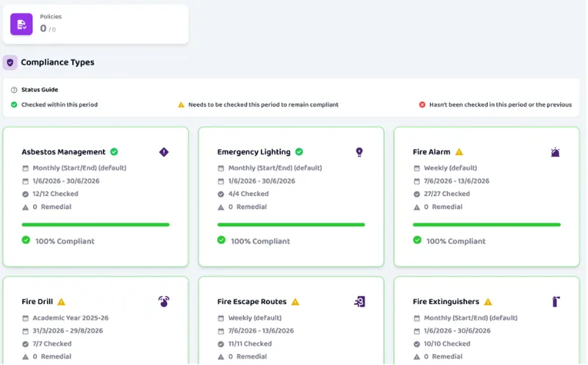588x365 pixels.
Task: Click the Asbestos Management diamond hazard icon
Action: point(164,152)
